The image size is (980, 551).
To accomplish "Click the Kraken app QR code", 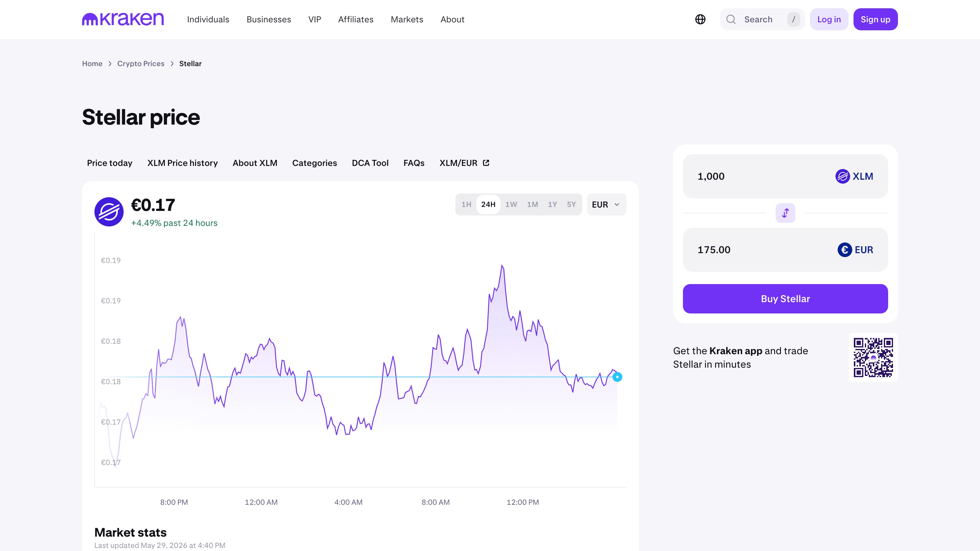I will tap(873, 358).
